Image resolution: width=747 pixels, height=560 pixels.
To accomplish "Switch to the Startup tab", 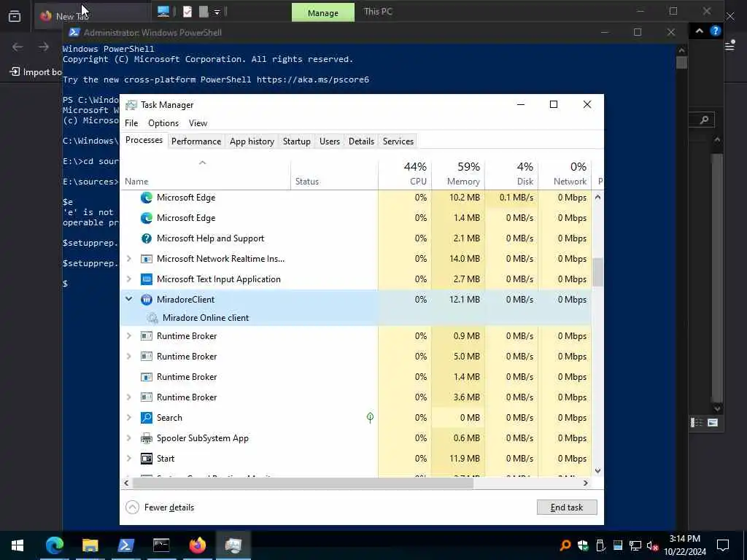I will click(297, 141).
